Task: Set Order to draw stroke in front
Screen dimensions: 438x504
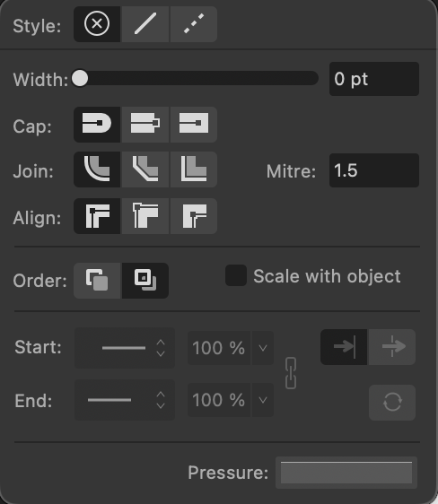Action: (145, 281)
